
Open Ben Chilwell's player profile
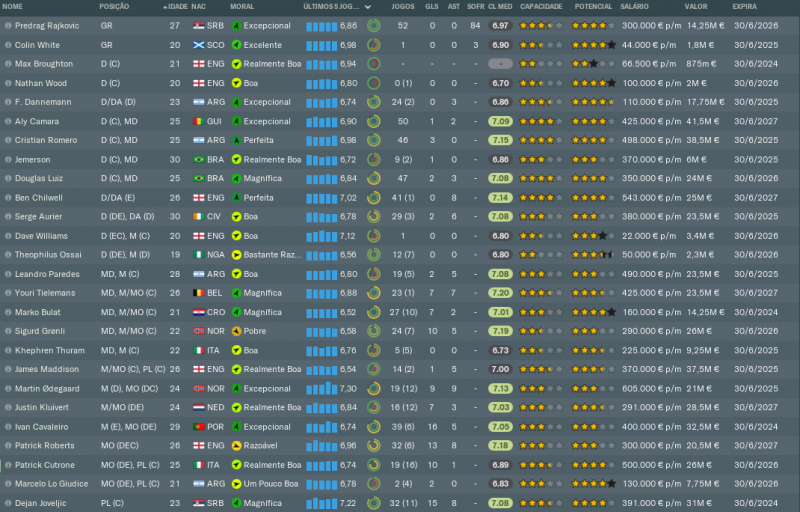37,198
